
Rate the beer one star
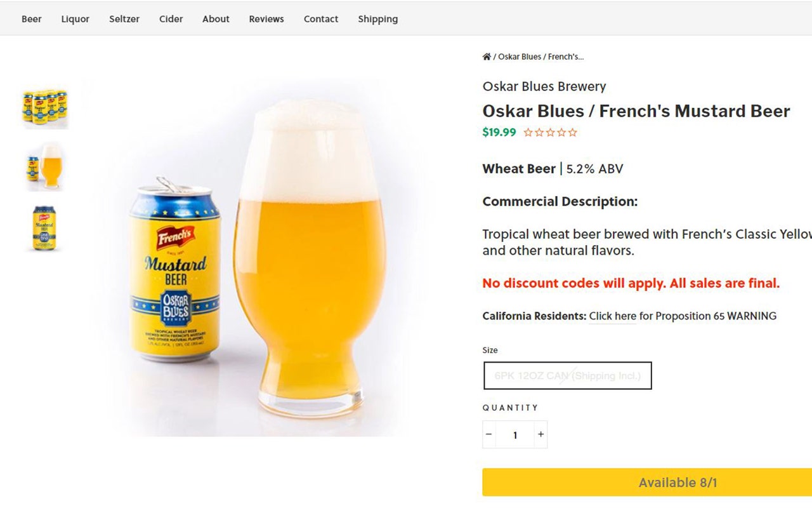pos(528,132)
